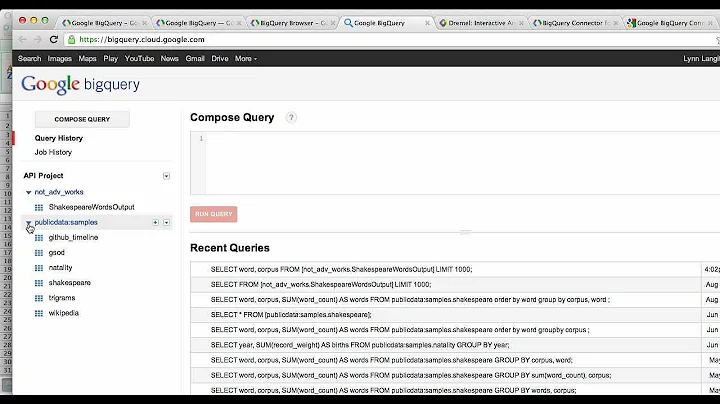This screenshot has height=404, width=720.
Task: Open Drive in the Google bar
Action: [219, 59]
